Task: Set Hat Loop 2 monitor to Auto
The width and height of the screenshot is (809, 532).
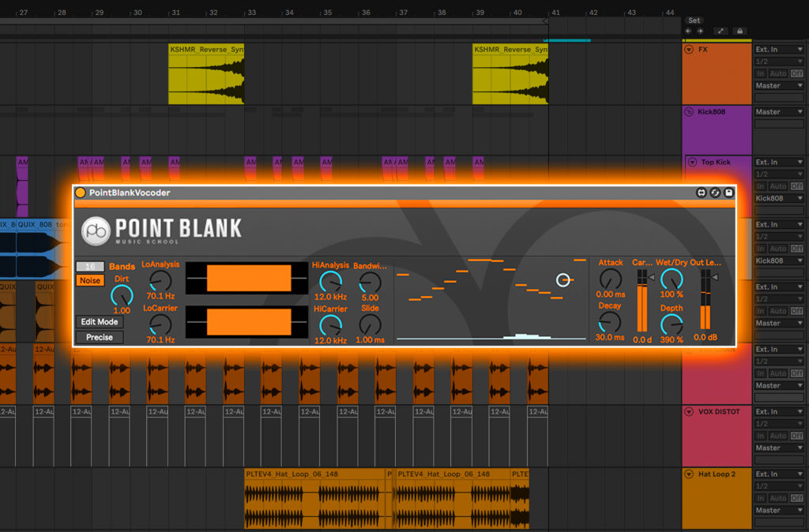Action: point(778,499)
